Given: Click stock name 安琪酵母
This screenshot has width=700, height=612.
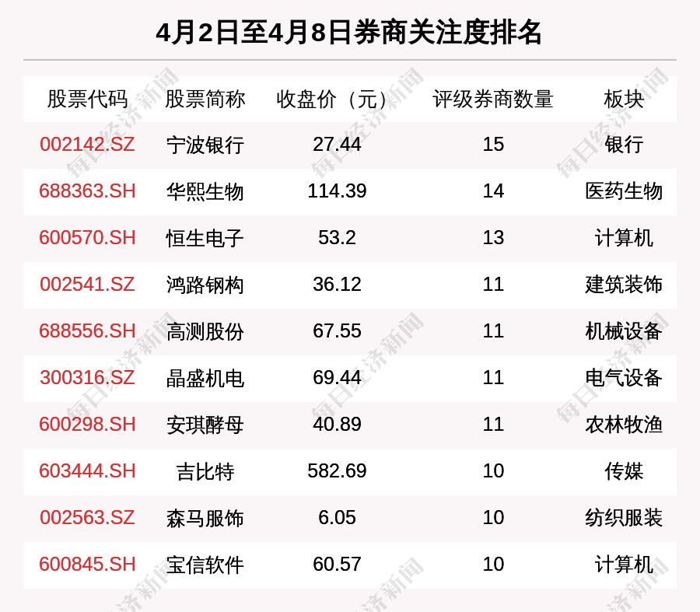Looking at the screenshot, I should pos(205,425).
